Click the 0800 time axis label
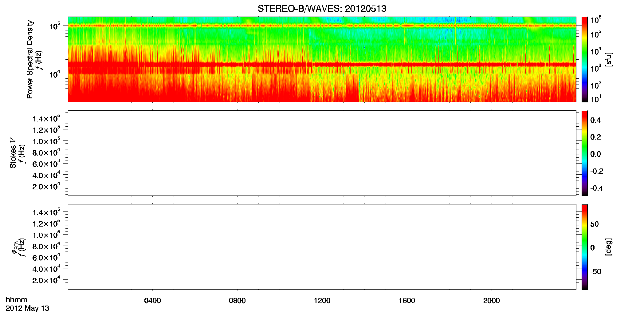Image resolution: width=644 pixels, height=332 pixels. (x=237, y=301)
